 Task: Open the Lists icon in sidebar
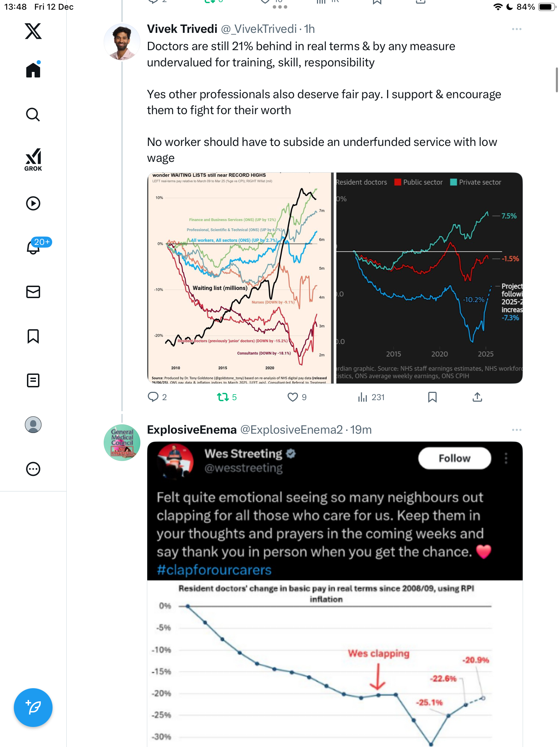click(x=33, y=380)
